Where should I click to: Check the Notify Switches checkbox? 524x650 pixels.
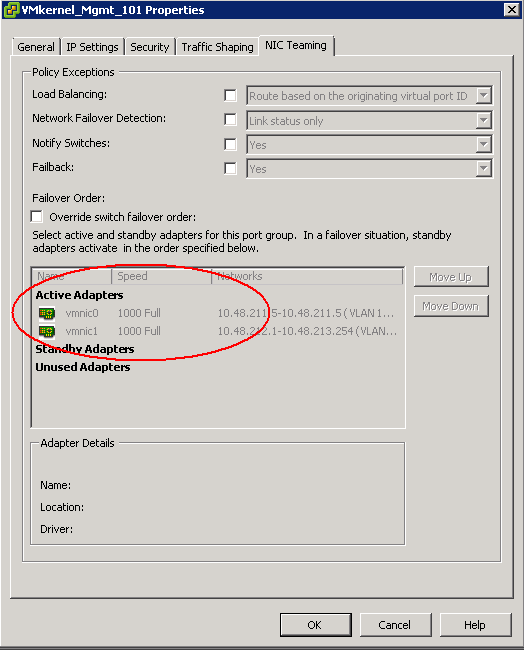230,144
